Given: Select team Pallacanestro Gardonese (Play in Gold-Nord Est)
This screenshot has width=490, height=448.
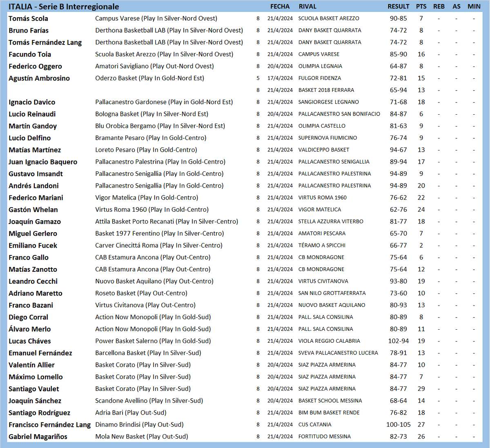Looking at the screenshot, I should tap(164, 102).
